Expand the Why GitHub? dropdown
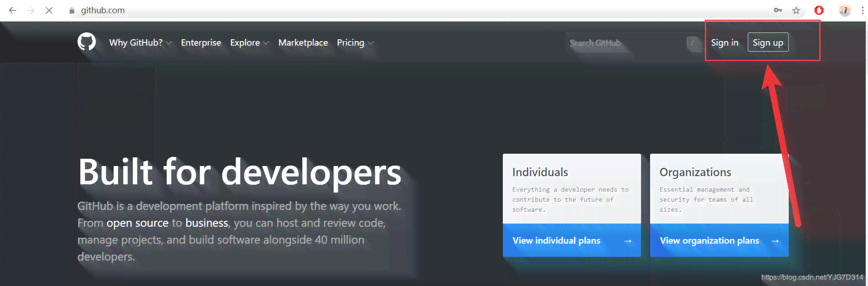 tap(140, 42)
